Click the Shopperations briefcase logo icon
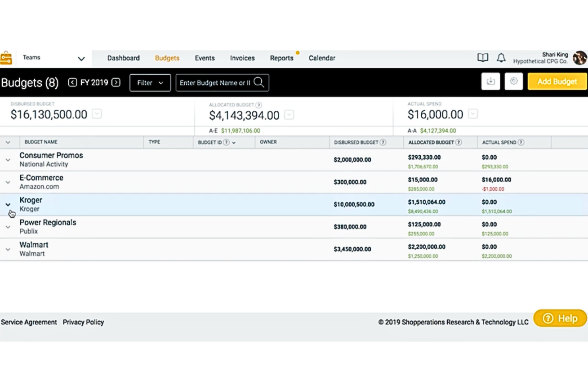The image size is (588, 392). [6, 58]
